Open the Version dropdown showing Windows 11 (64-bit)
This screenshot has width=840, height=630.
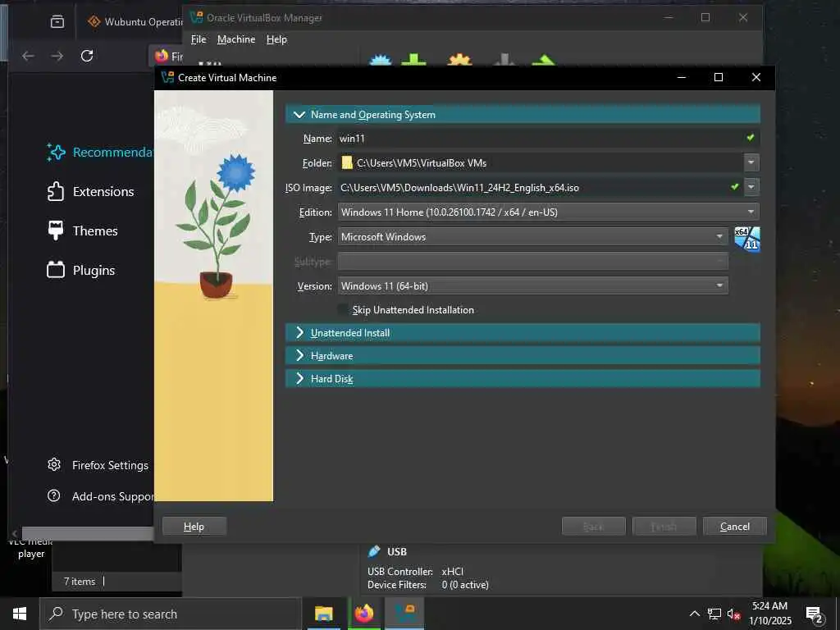point(532,286)
